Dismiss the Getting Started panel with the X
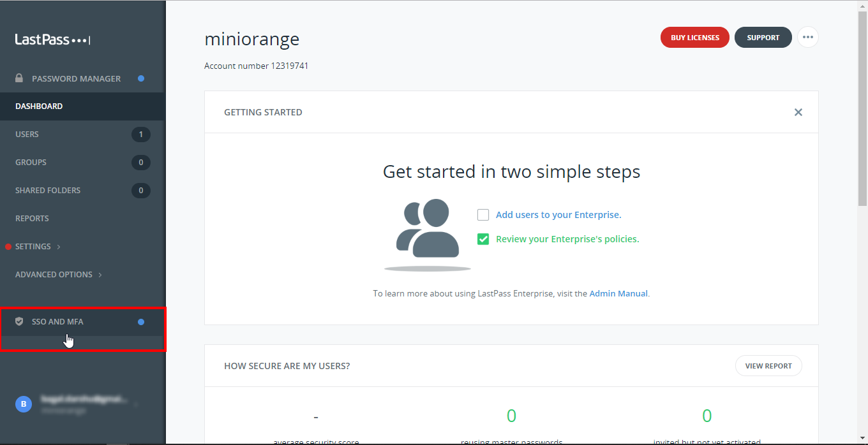The height and width of the screenshot is (445, 868). click(798, 112)
